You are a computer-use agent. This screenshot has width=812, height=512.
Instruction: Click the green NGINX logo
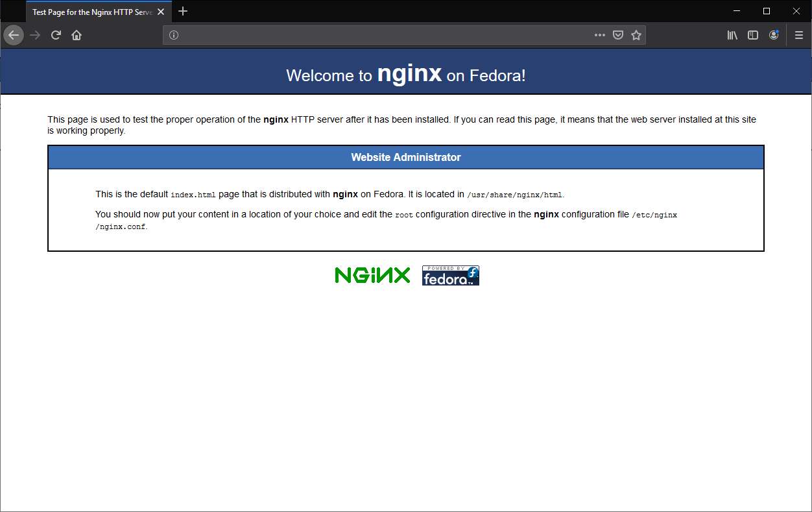(372, 275)
